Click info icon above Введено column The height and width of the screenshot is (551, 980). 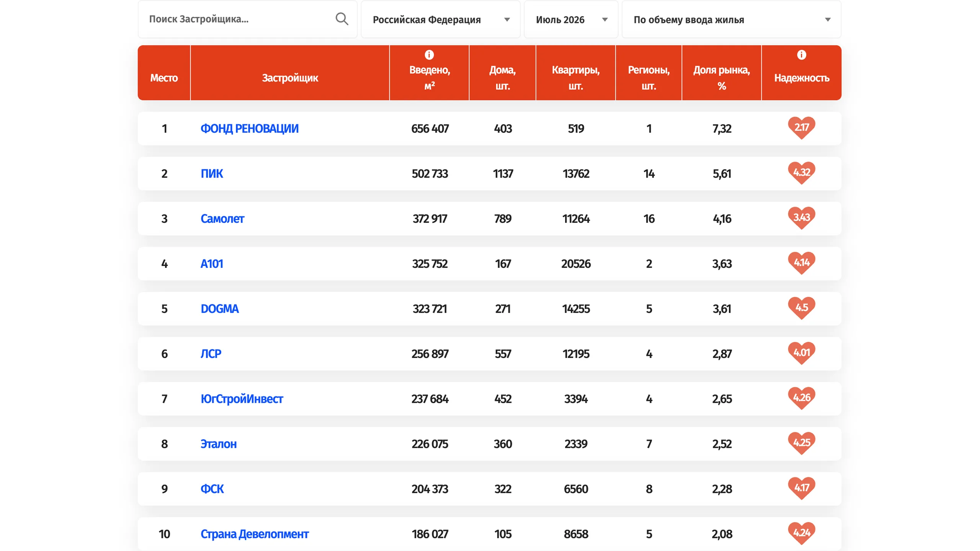[x=429, y=55]
